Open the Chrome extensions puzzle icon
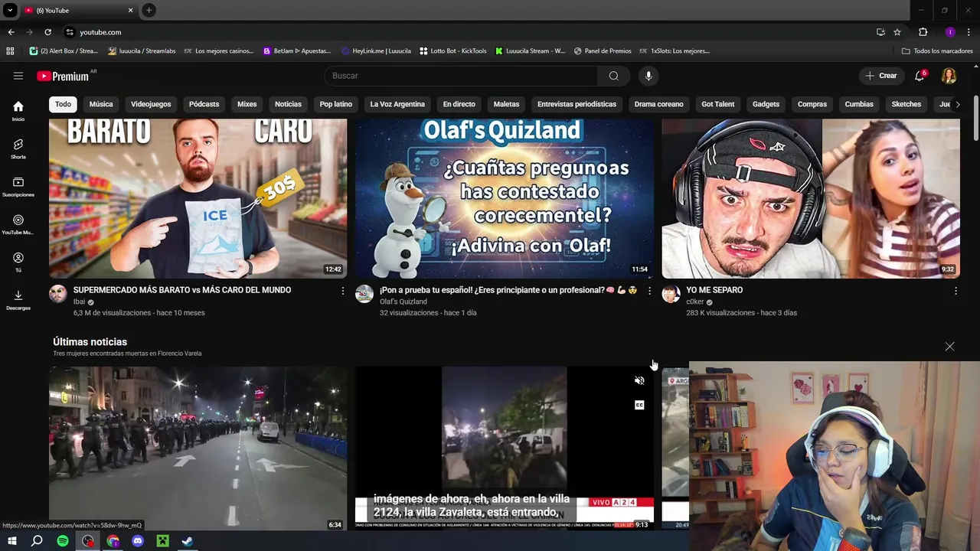The width and height of the screenshot is (980, 551). (x=923, y=32)
